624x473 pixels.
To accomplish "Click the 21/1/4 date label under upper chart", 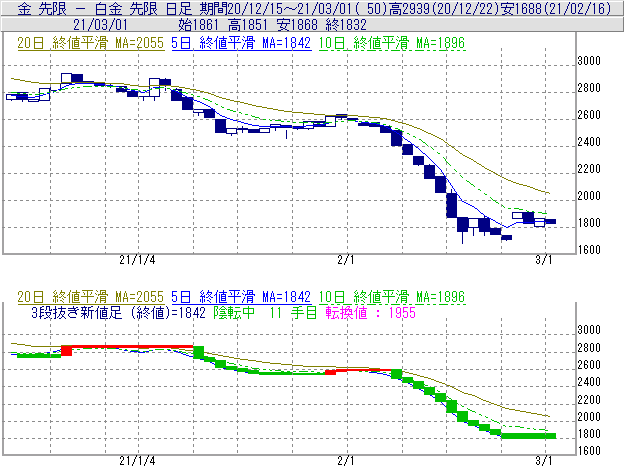I will [137, 260].
